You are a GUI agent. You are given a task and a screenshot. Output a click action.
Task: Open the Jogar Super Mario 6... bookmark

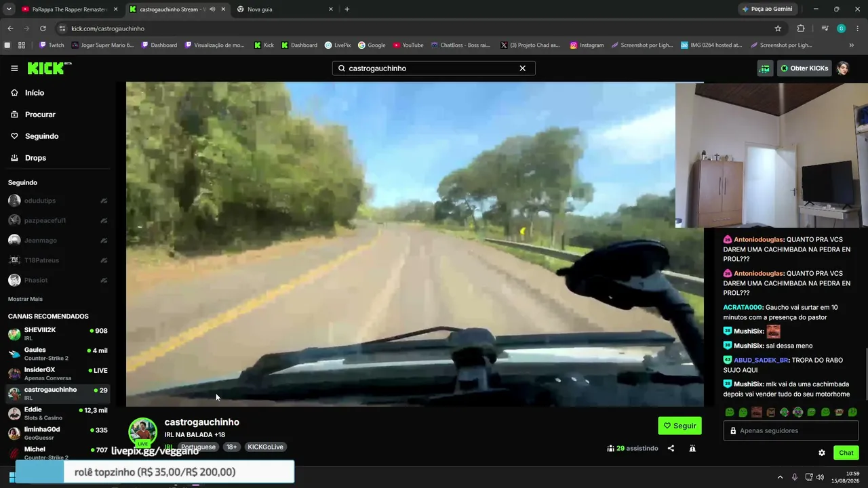click(102, 45)
